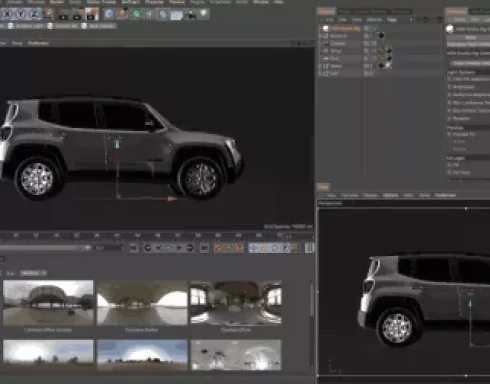Toggle the Preview On checkbox

pos(449,134)
